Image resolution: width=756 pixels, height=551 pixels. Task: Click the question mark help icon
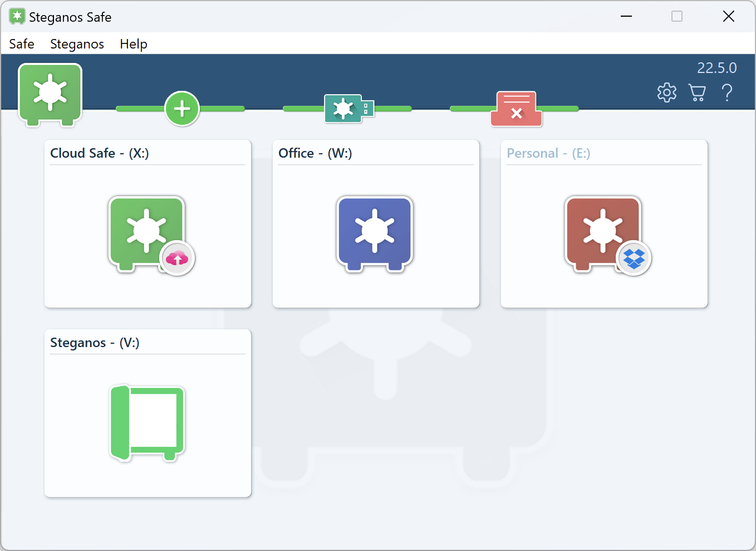click(726, 92)
